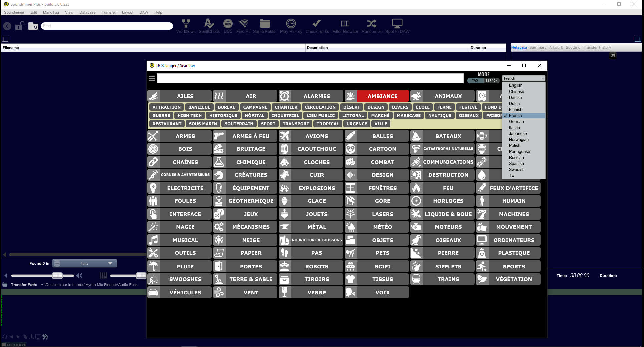Switch UCS mode to TAG
Image resolution: width=644 pixels, height=347 pixels.
point(475,81)
